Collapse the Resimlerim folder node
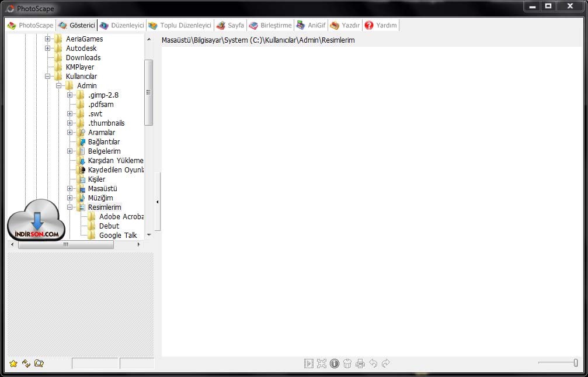588x377 pixels. 69,207
